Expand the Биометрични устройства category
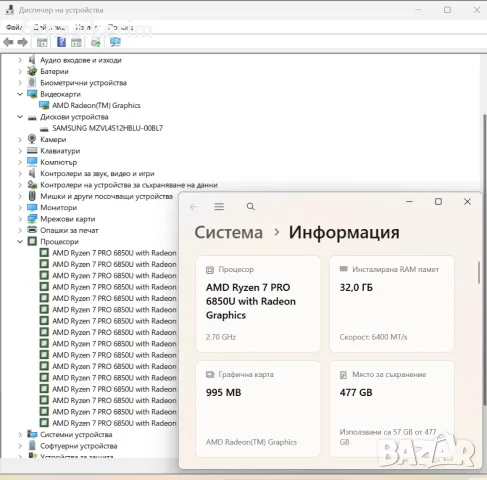This screenshot has height=480, width=487. [20, 83]
